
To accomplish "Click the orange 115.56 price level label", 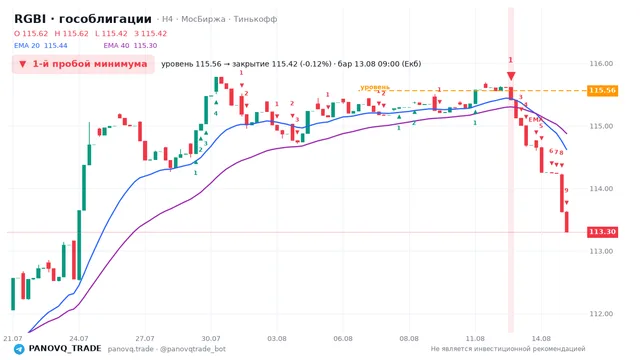I will point(602,90).
